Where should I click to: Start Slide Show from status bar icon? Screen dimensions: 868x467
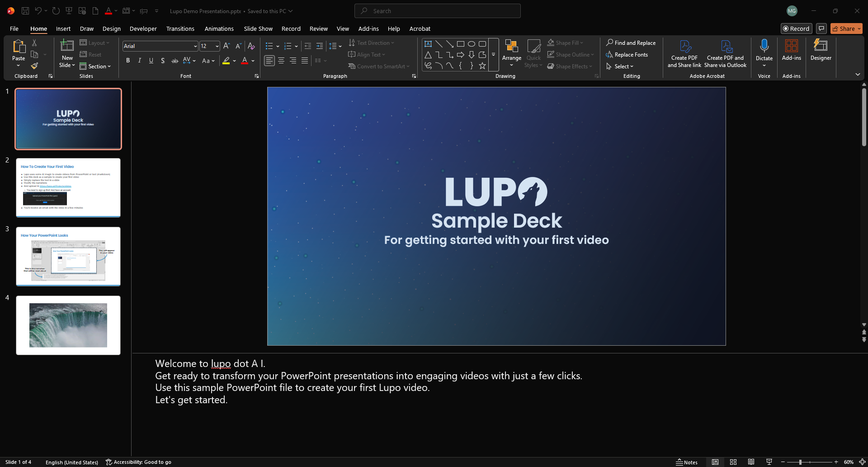coord(769,462)
